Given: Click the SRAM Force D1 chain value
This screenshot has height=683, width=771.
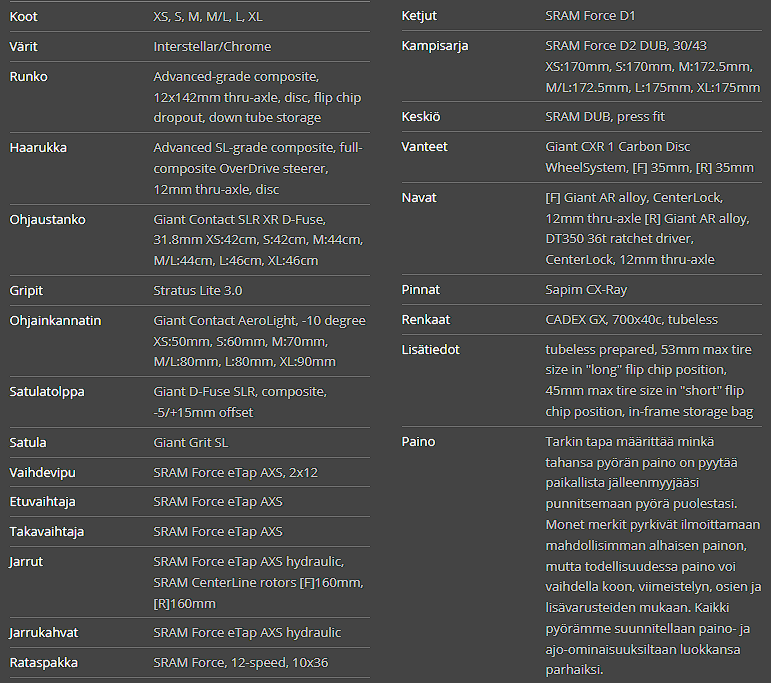Looking at the screenshot, I should (x=590, y=16).
